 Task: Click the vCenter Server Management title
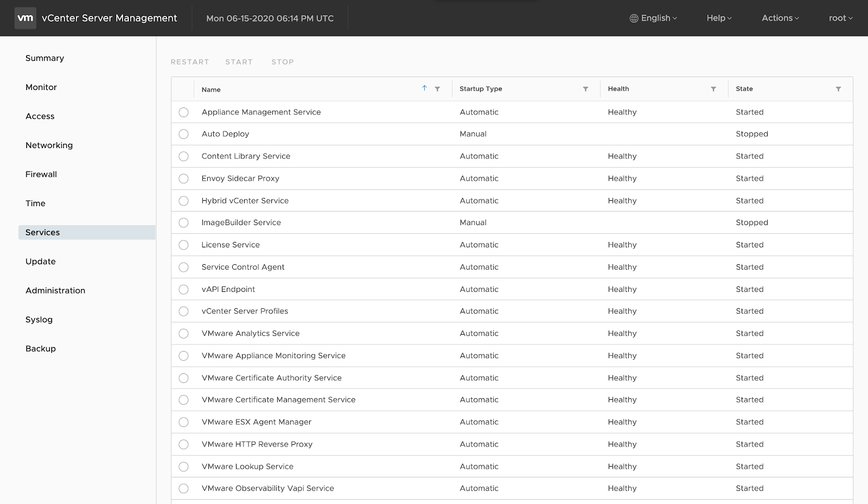tap(110, 18)
